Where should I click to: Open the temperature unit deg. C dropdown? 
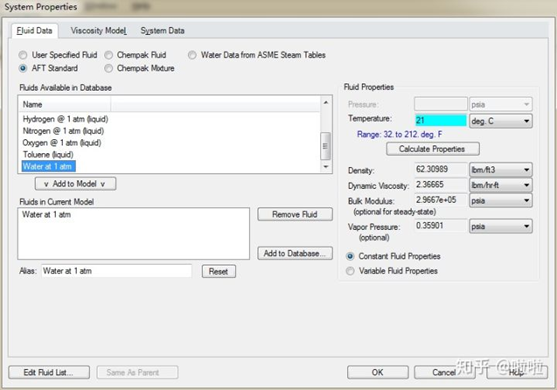501,121
